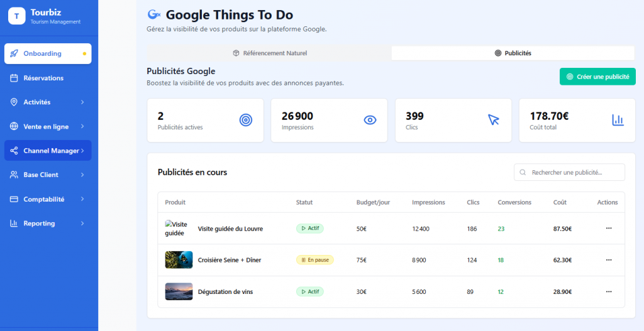Open actions menu for Croisière Seine + Dîner
644x331 pixels.
tap(608, 260)
